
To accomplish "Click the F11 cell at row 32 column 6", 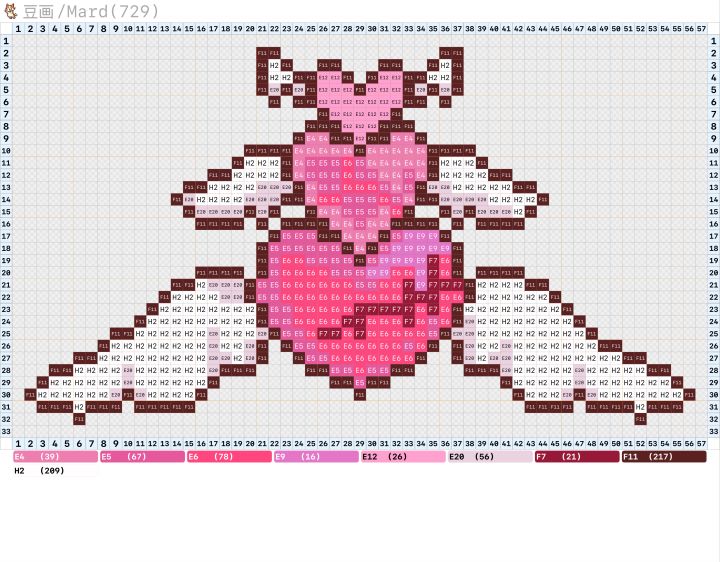I will coord(79,419).
